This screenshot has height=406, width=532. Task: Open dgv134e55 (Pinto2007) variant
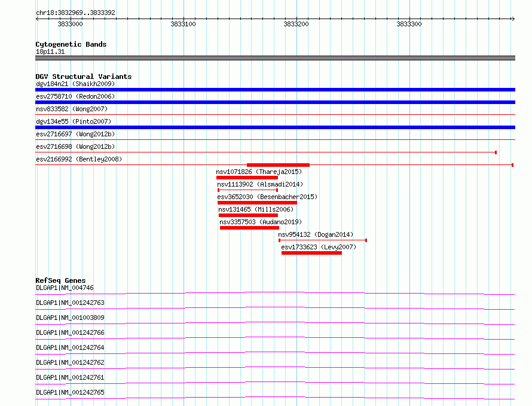coord(74,121)
